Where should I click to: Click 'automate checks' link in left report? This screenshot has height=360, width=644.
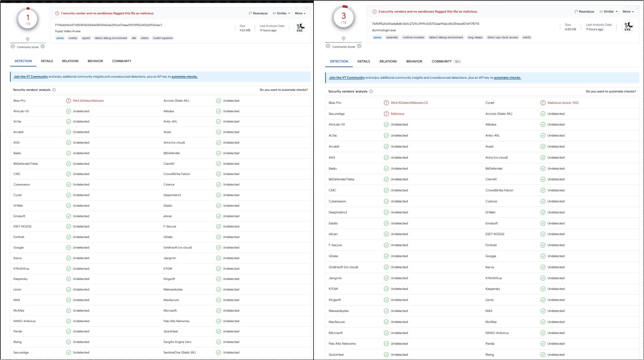point(184,77)
